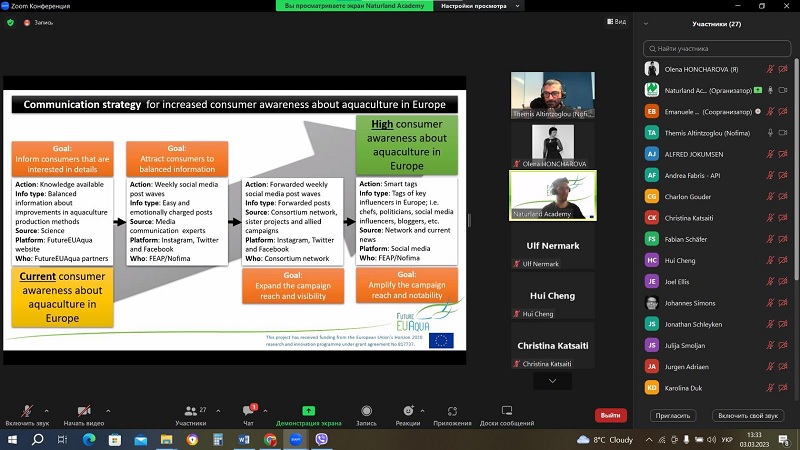Open the Реакции reactions icon

click(x=408, y=411)
